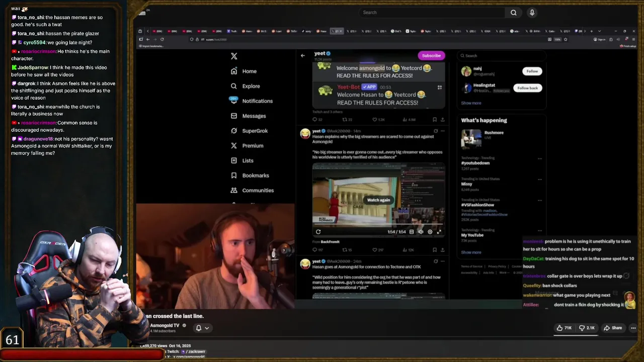The width and height of the screenshot is (644, 362).
Task: Reload the page in inner browser
Action: [162, 39]
